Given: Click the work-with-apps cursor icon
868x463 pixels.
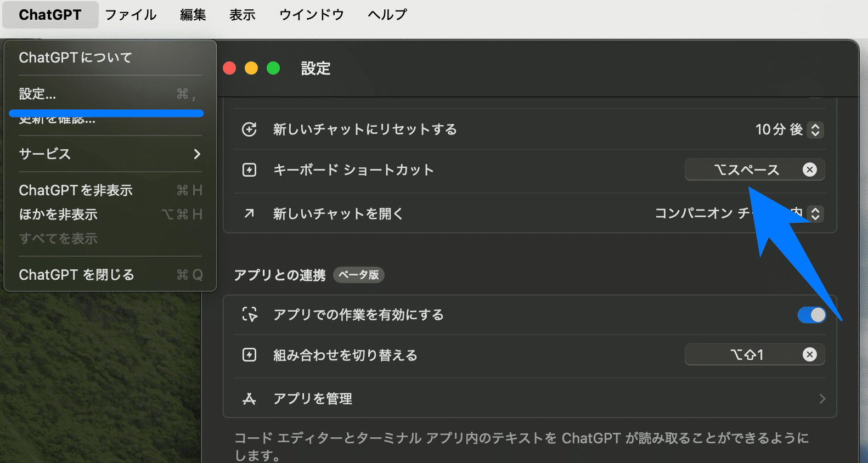Looking at the screenshot, I should click(x=250, y=315).
